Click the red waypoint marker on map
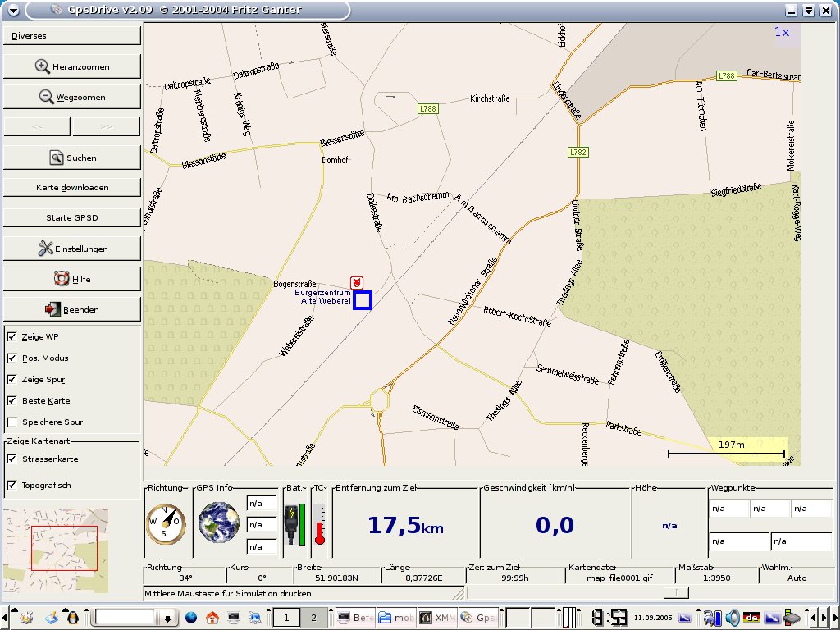This screenshot has width=840, height=630. pyautogui.click(x=357, y=283)
